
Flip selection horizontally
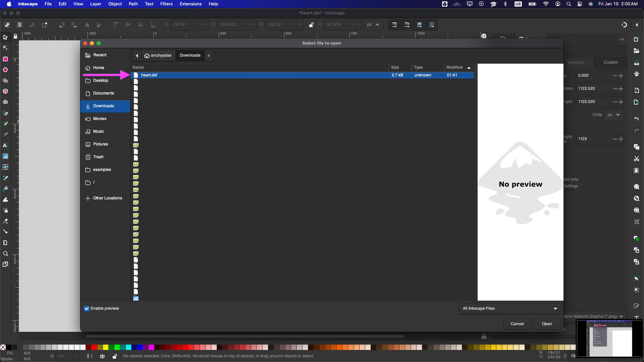point(87,25)
